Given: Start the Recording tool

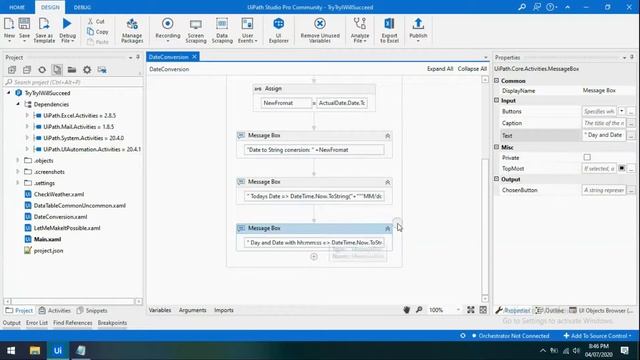Looking at the screenshot, I should (x=167, y=29).
